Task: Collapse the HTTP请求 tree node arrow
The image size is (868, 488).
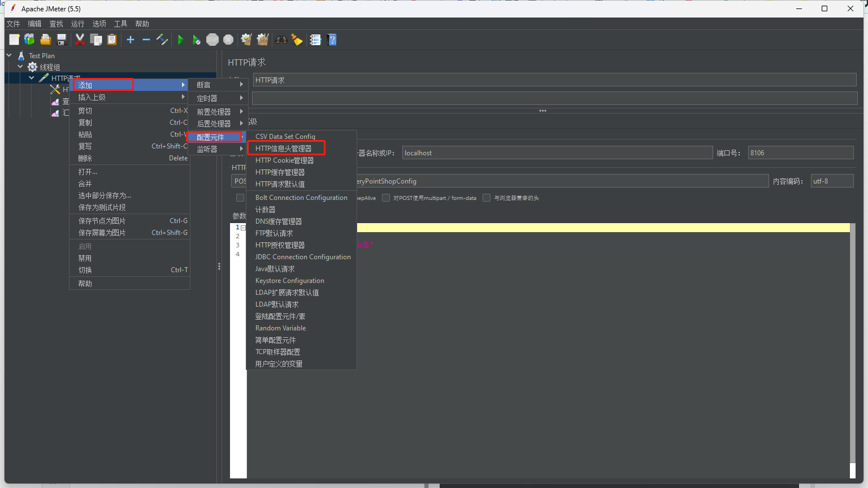Action: point(32,78)
